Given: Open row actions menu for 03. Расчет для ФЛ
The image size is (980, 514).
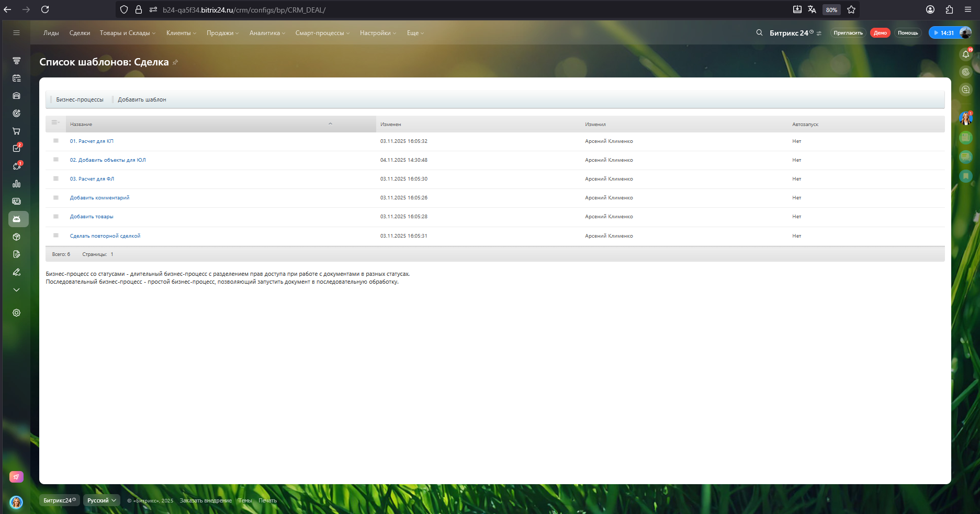Looking at the screenshot, I should click(x=55, y=178).
